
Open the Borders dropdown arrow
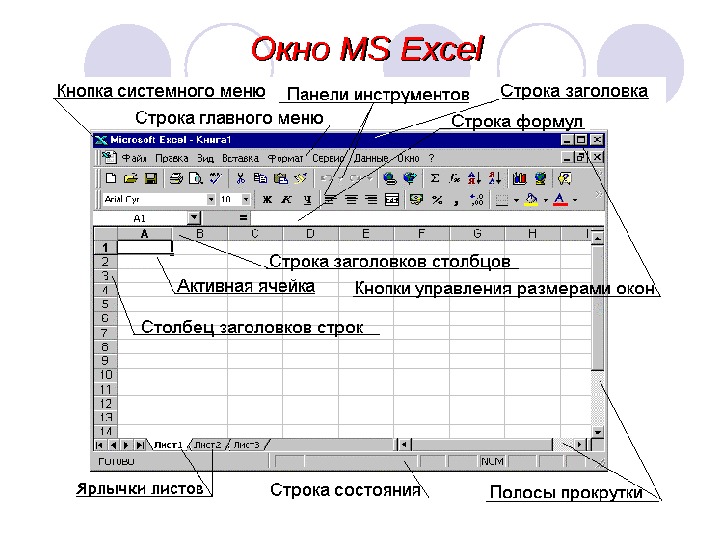tap(516, 200)
